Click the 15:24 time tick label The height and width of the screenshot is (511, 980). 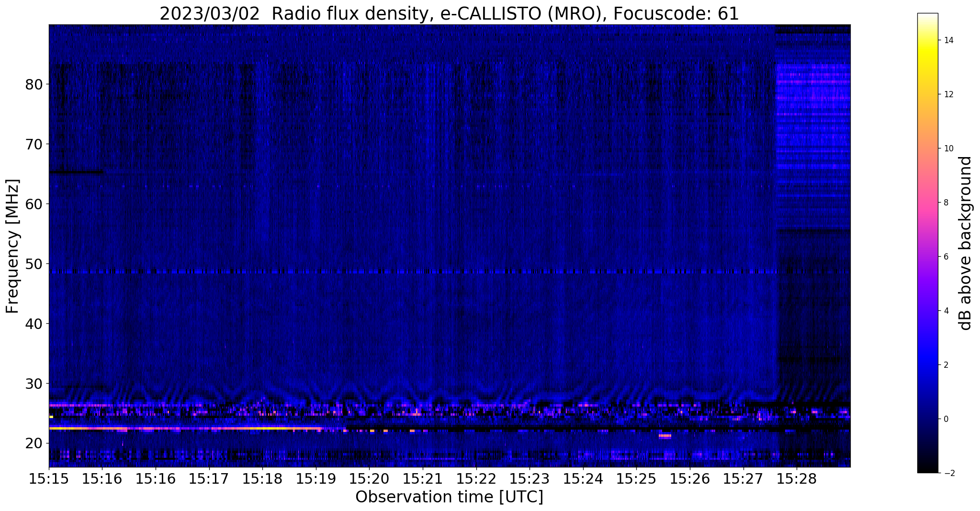(x=583, y=479)
